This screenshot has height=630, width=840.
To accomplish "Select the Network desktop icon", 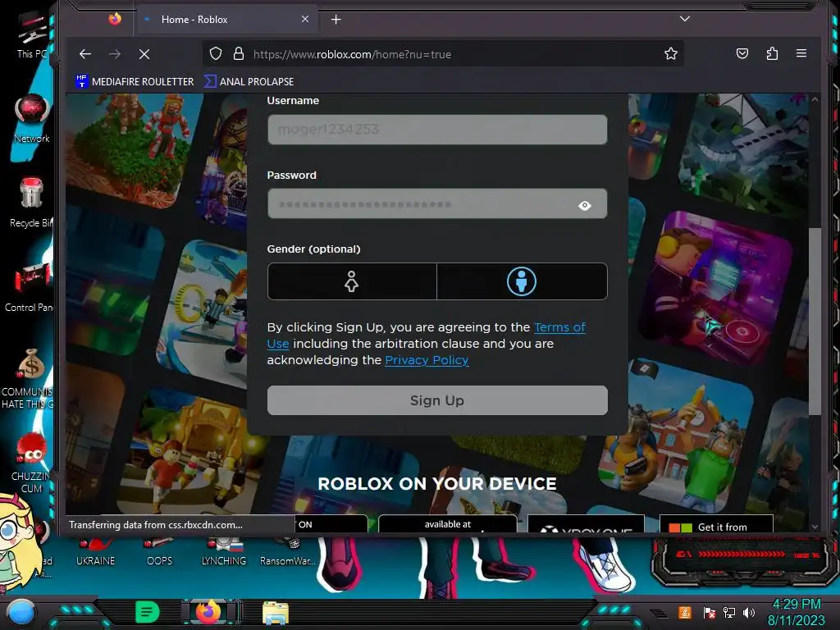I will 32,119.
